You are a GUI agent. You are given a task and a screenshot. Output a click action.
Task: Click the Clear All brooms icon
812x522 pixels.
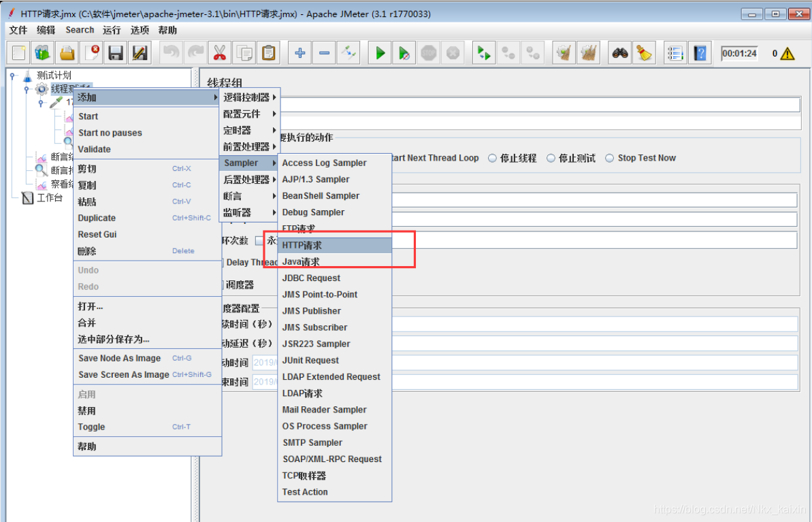point(588,53)
